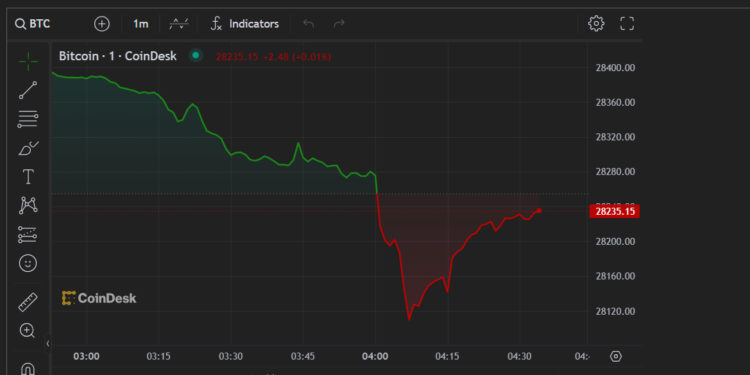Viewport: 750px width, 375px height.
Task: Open the chart style selector
Action: 179,24
